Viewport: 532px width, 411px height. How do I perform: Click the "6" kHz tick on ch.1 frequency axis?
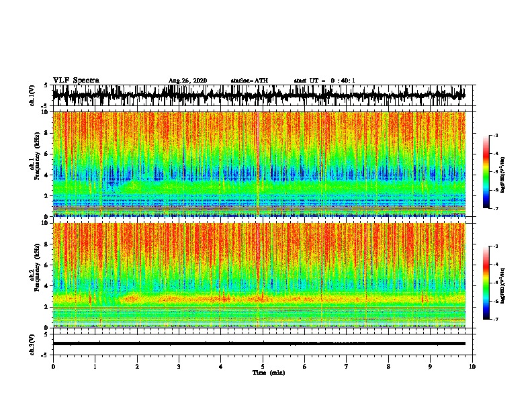tap(47, 154)
